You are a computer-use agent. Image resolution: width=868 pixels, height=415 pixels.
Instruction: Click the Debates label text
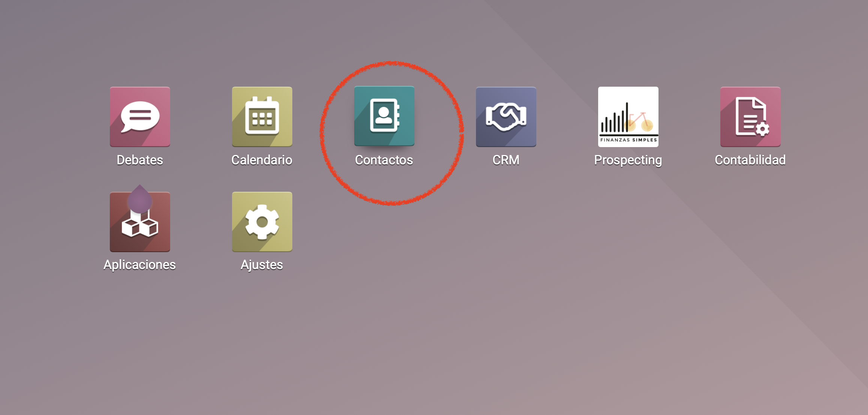tap(140, 160)
